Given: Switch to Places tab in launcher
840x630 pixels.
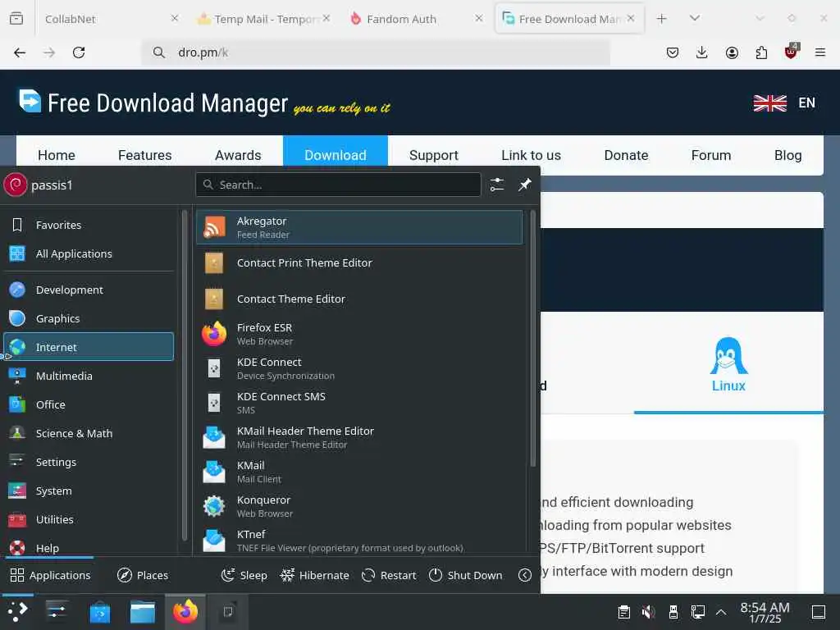Looking at the screenshot, I should [x=143, y=575].
